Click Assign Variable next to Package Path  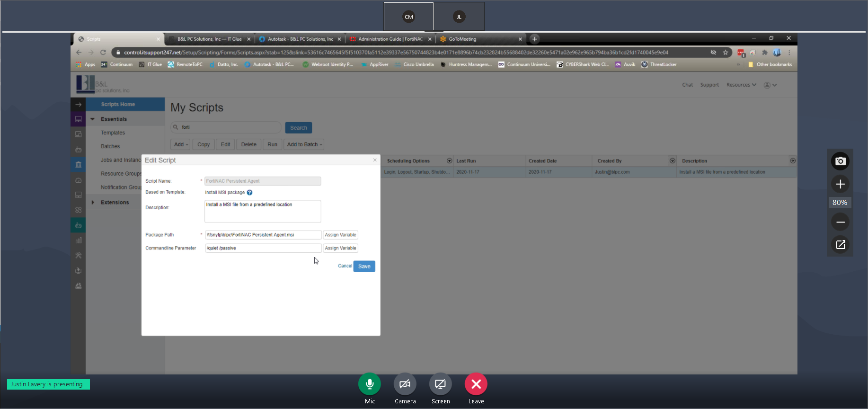pos(340,235)
